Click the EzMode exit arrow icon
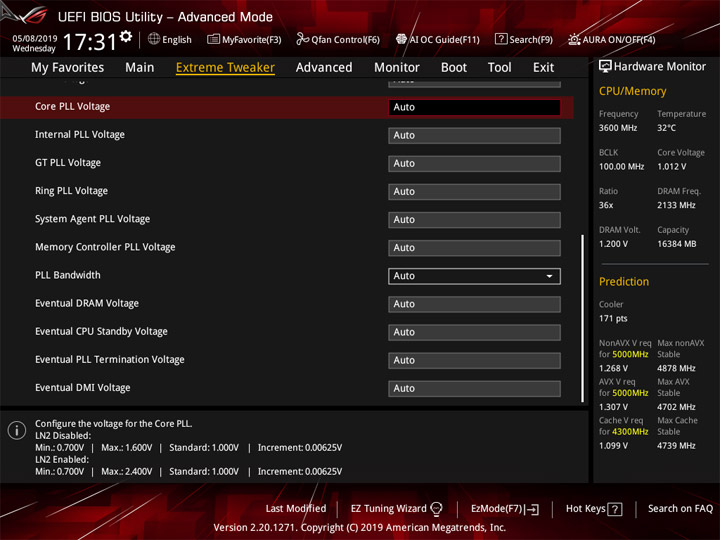The height and width of the screenshot is (540, 720). tap(533, 509)
